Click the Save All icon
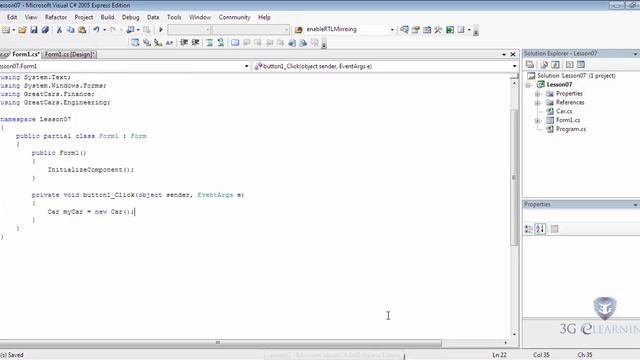 tap(45, 30)
